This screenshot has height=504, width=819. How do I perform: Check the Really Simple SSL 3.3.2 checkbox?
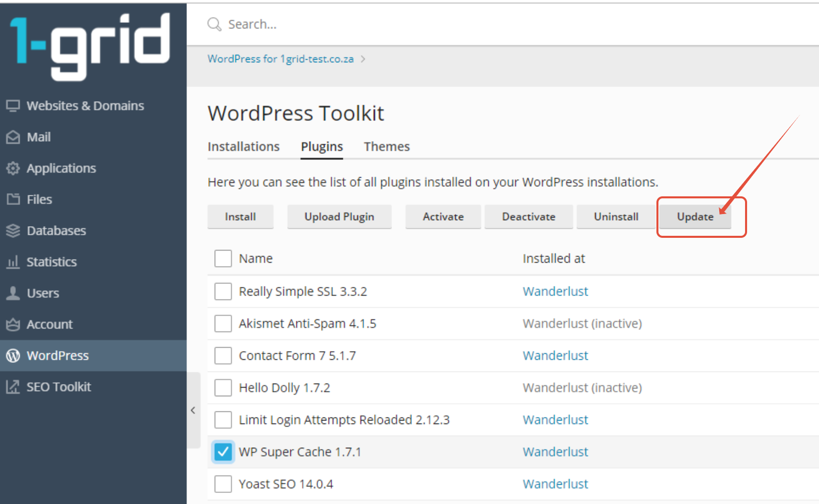(223, 291)
